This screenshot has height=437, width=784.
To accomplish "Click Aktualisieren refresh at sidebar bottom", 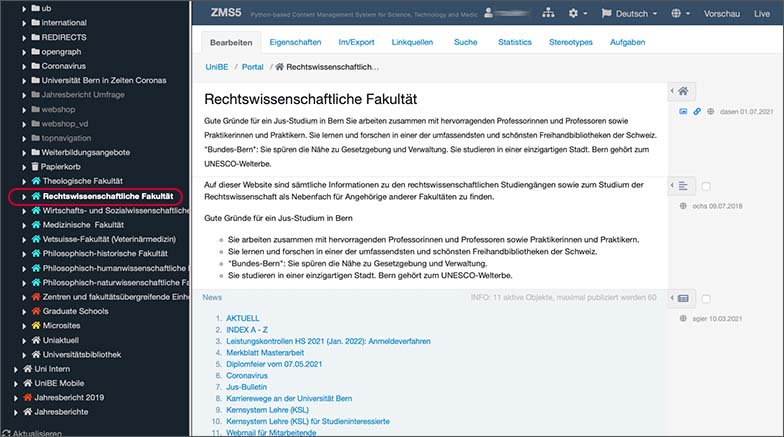I will (x=33, y=433).
